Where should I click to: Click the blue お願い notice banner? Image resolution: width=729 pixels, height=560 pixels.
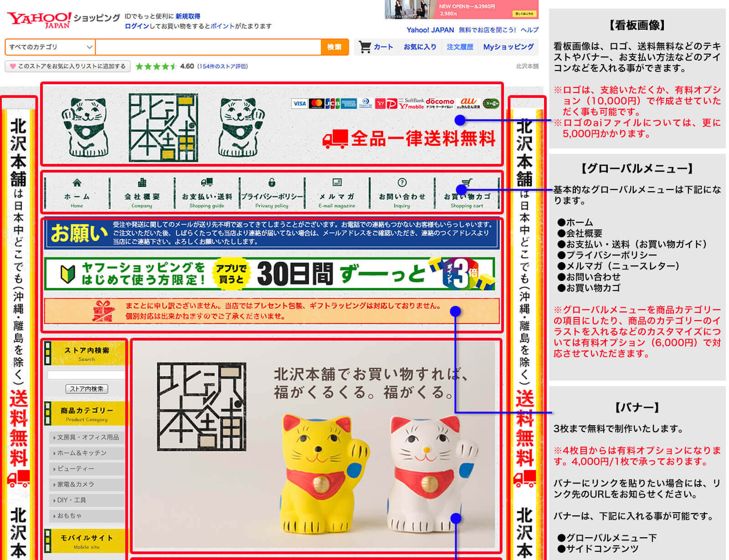pos(272,234)
